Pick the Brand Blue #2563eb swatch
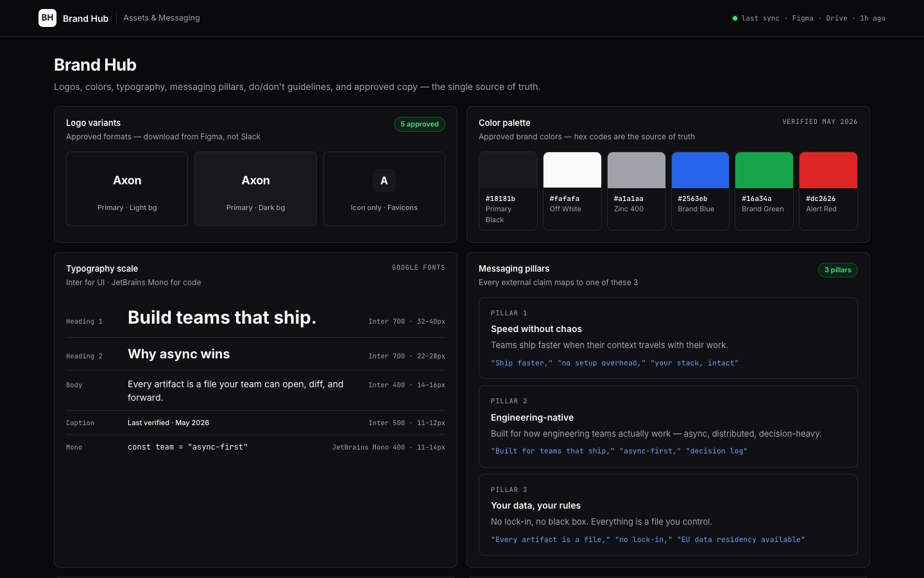The width and height of the screenshot is (924, 578). (700, 191)
